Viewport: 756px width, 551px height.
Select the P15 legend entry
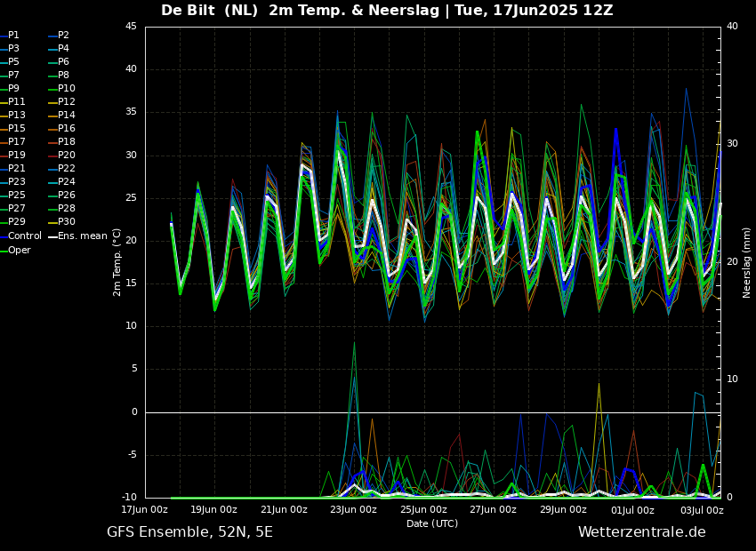click(16, 129)
